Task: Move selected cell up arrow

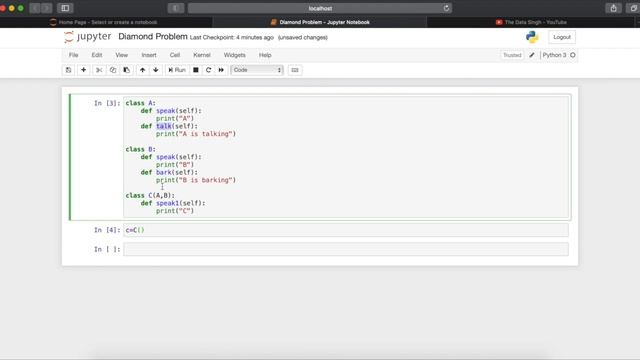Action: [x=142, y=70]
